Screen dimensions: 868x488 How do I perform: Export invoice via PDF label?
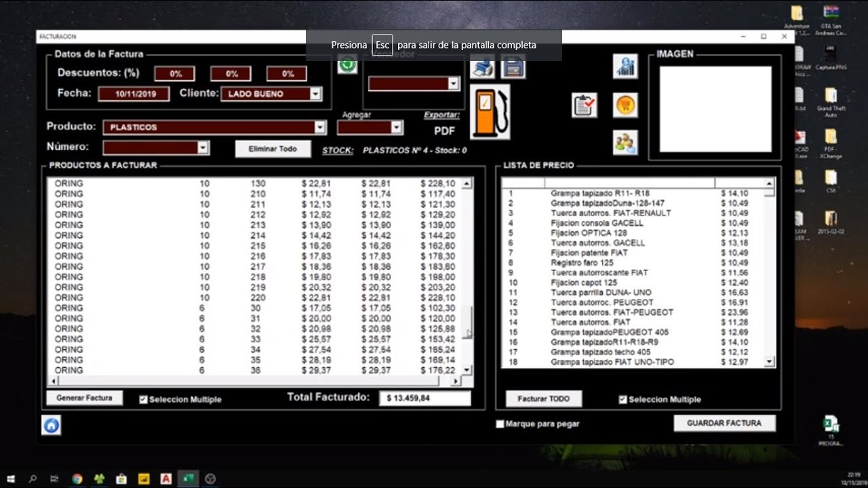(x=444, y=131)
